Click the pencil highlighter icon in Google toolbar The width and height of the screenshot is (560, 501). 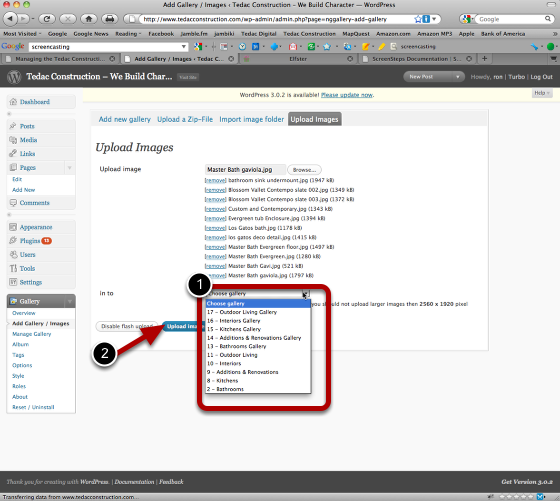(x=381, y=46)
